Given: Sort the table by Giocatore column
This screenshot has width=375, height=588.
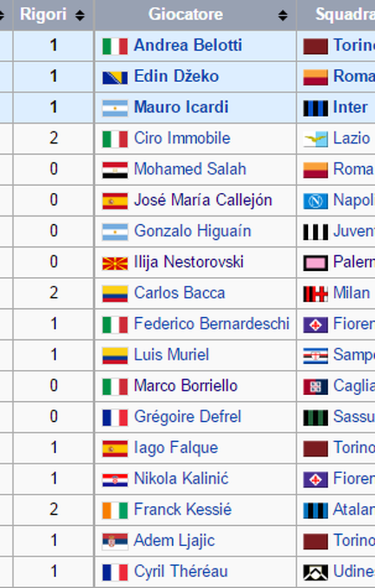Looking at the screenshot, I should pos(282,15).
